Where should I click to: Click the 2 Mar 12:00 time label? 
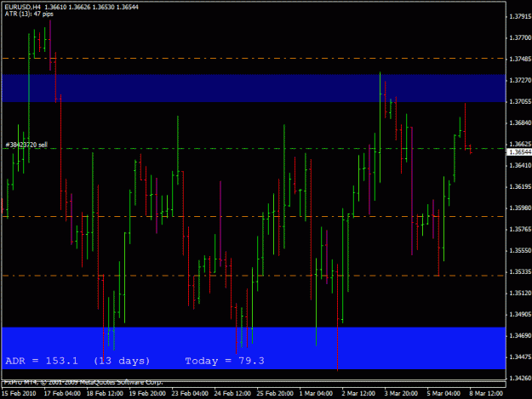pyautogui.click(x=358, y=393)
